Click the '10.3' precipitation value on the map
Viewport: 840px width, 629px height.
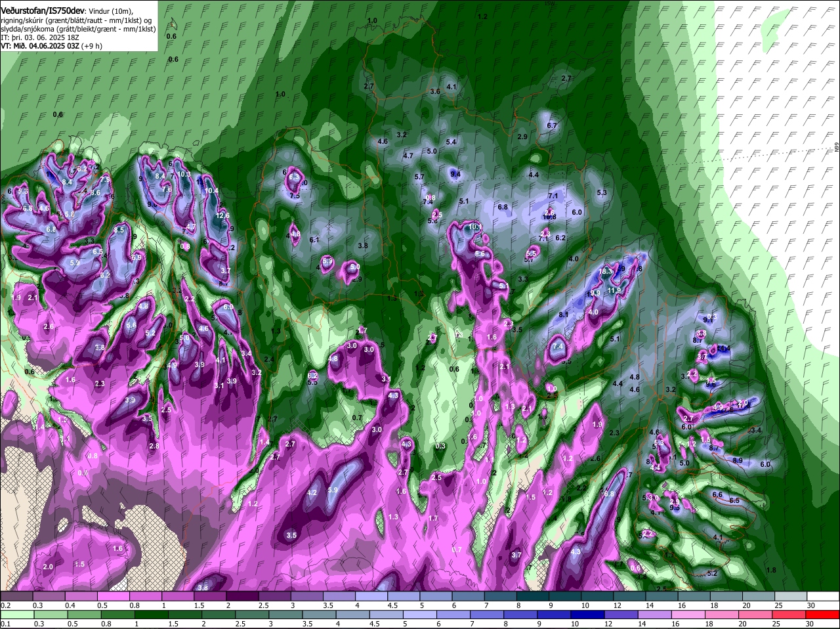click(x=184, y=174)
